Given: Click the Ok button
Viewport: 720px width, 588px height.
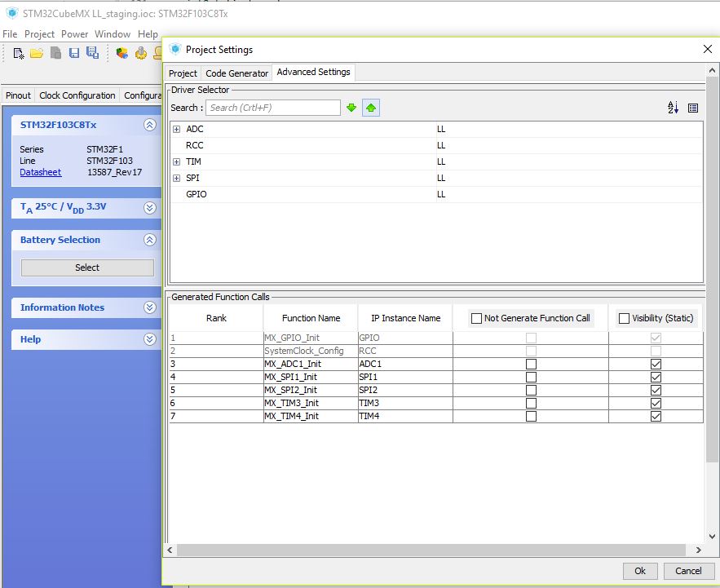Looking at the screenshot, I should (640, 571).
